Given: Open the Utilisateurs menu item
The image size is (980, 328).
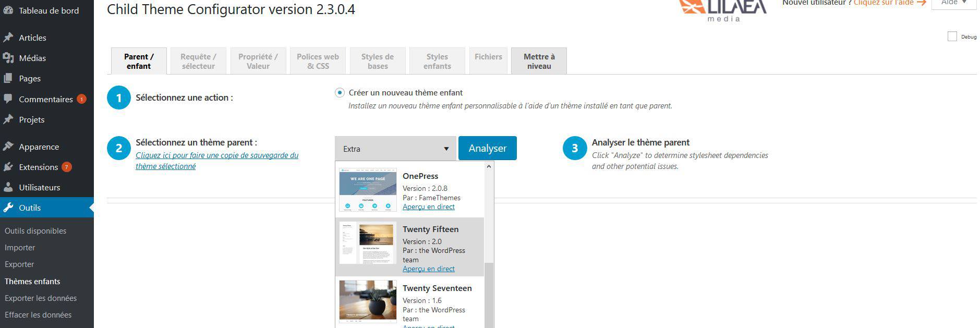Looking at the screenshot, I should point(47,187).
